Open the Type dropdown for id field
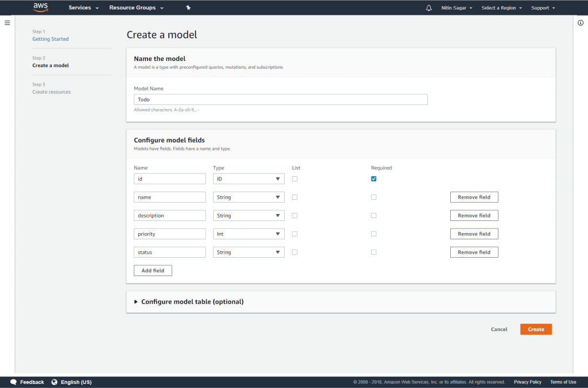The height and width of the screenshot is (388, 588). tap(249, 179)
